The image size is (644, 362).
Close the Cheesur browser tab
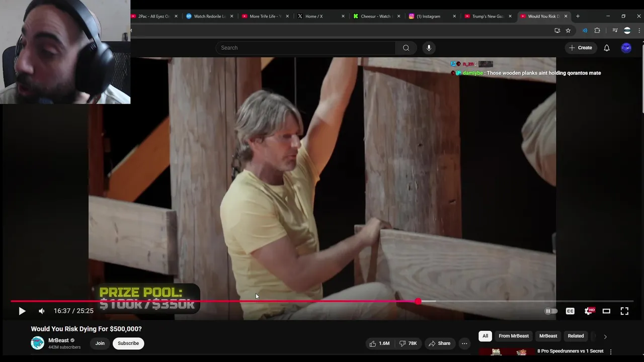click(x=398, y=16)
